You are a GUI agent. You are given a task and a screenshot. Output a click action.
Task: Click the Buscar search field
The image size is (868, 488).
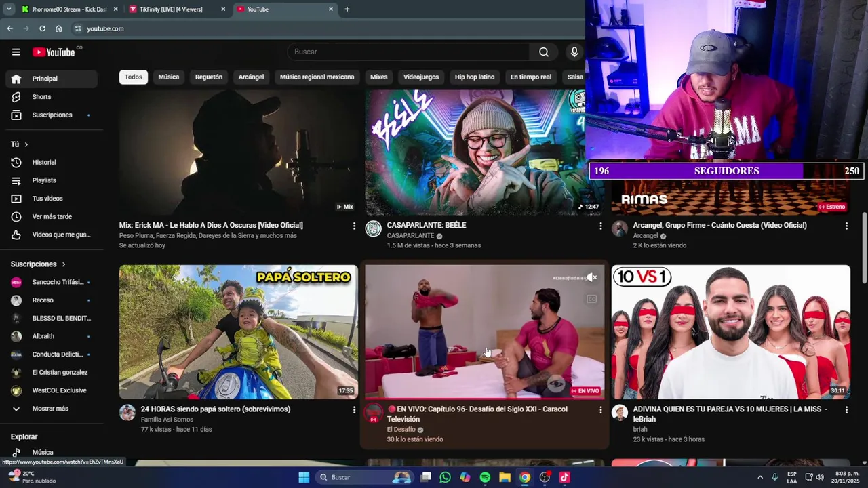click(409, 52)
